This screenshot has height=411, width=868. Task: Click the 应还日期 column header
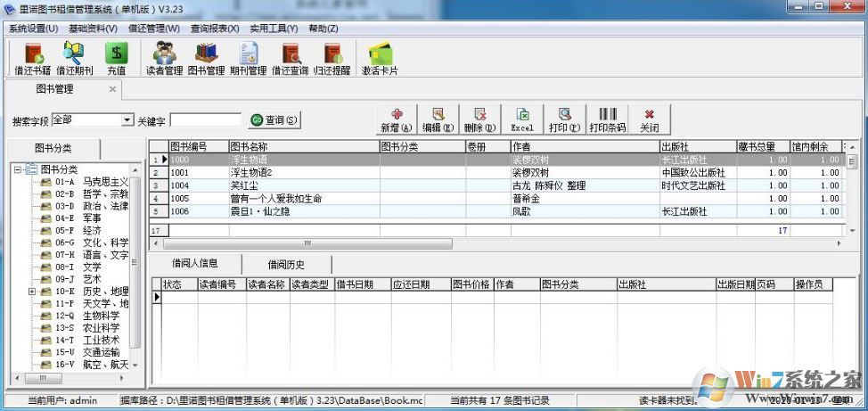point(421,284)
